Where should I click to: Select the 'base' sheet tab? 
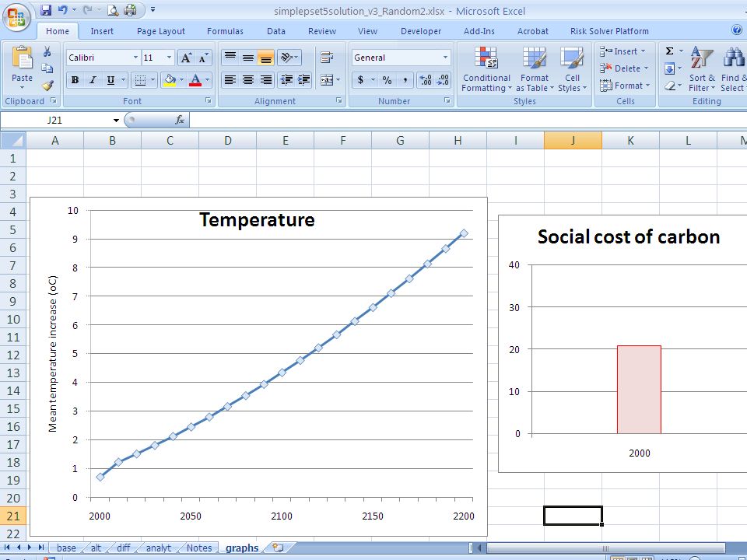(x=66, y=548)
